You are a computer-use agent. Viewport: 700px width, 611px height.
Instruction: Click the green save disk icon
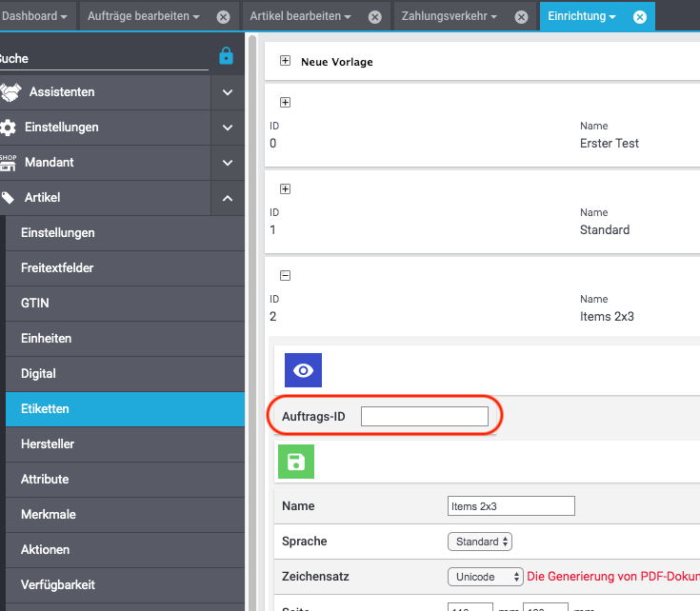295,462
